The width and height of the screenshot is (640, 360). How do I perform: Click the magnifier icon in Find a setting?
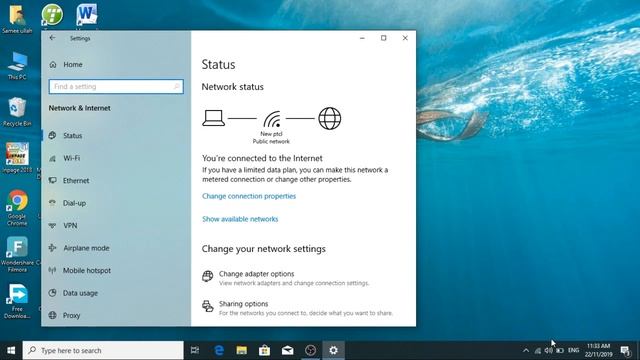[177, 87]
